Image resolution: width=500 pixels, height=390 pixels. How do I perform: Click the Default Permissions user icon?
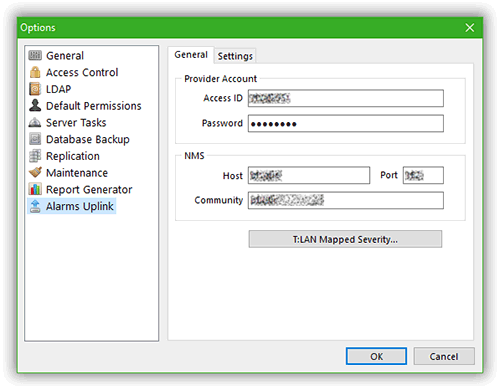coord(35,105)
